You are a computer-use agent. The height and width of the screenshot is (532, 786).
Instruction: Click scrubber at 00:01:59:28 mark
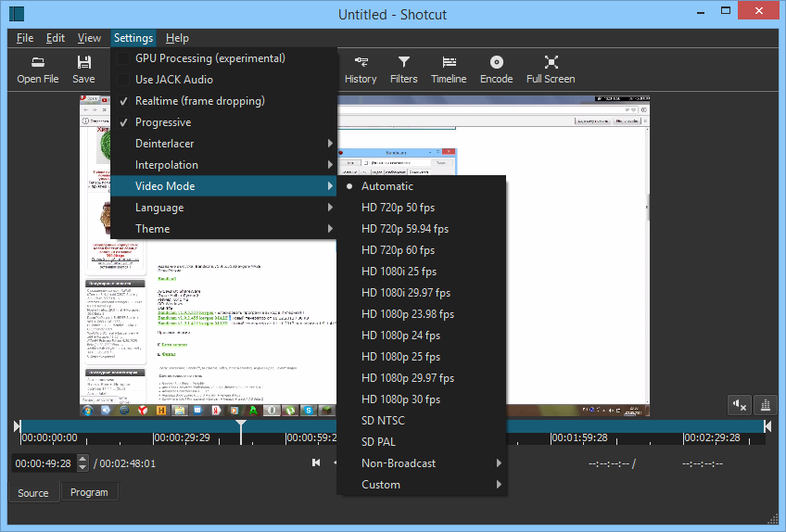[579, 437]
